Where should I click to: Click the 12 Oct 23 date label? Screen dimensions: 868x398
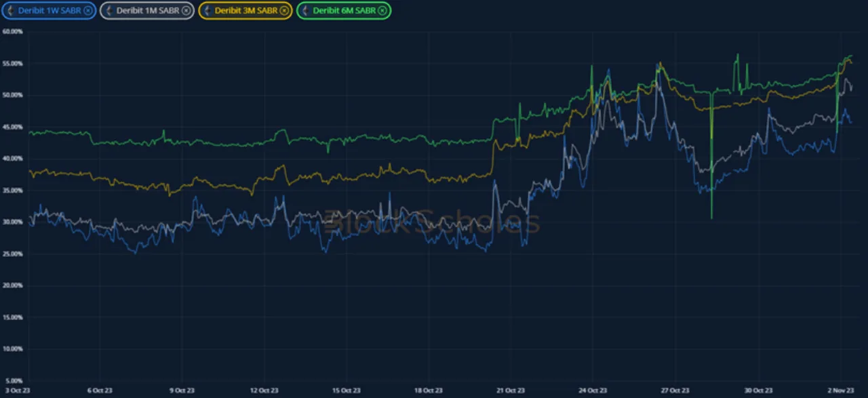264,391
